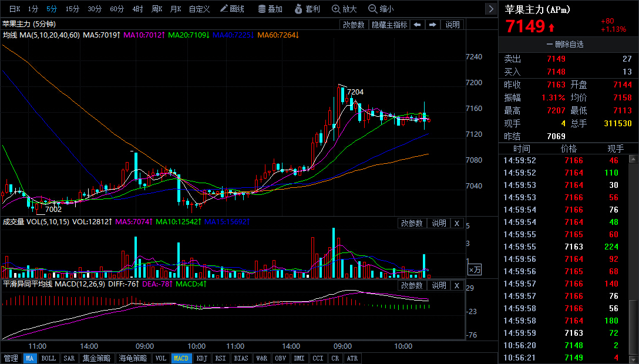Select the BIAS indicator tab
639x364 pixels.
pos(241,358)
